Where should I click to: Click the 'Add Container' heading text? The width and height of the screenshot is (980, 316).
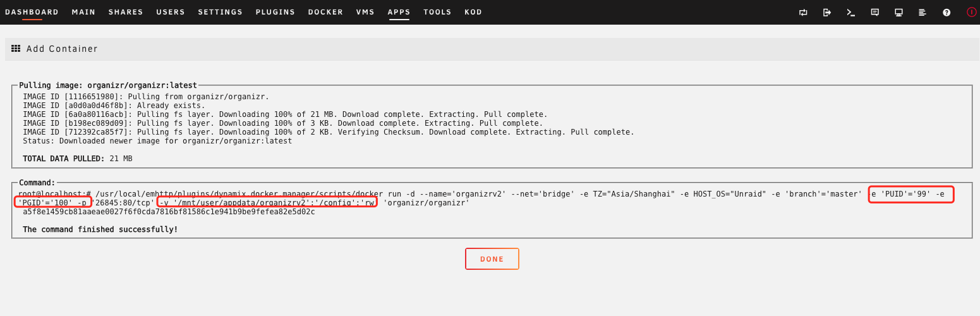(62, 49)
